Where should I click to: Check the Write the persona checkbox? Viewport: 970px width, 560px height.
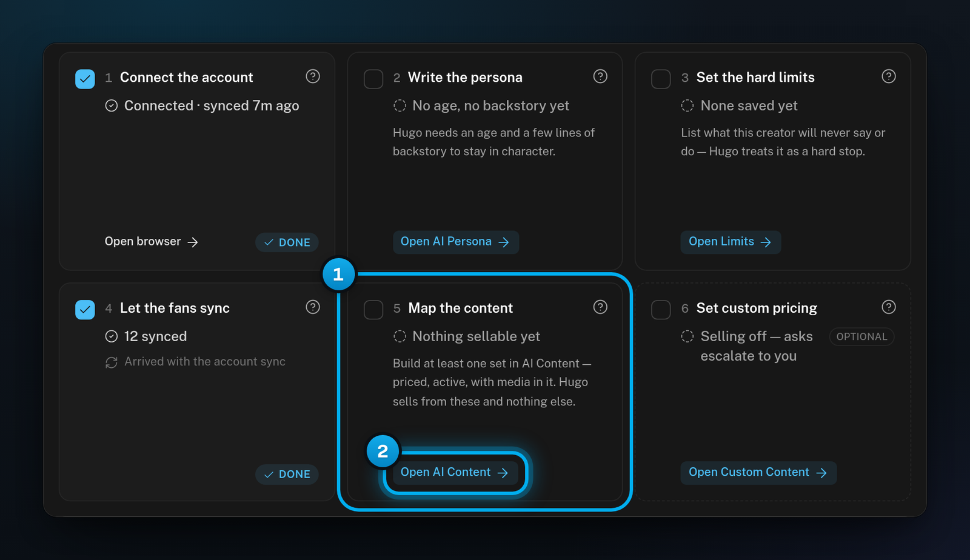373,79
